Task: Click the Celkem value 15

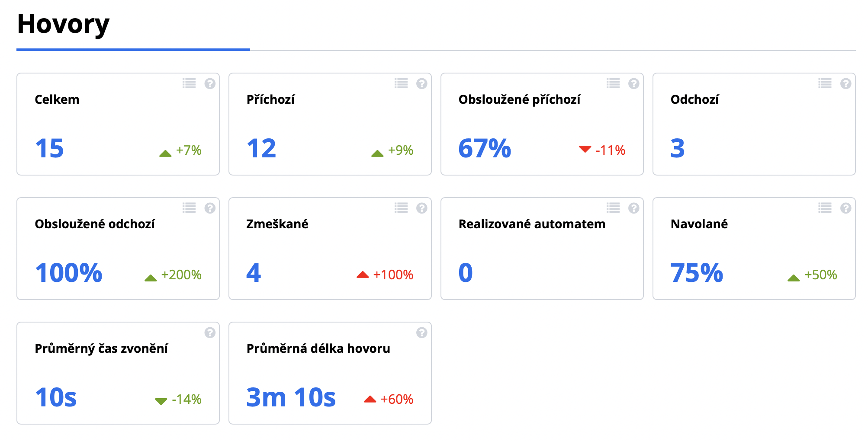Action: point(49,148)
